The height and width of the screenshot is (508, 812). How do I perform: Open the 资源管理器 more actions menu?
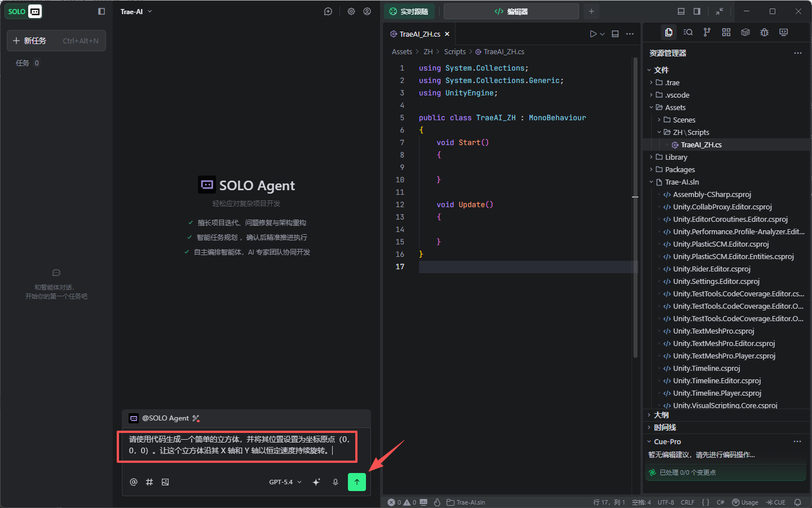(x=798, y=53)
